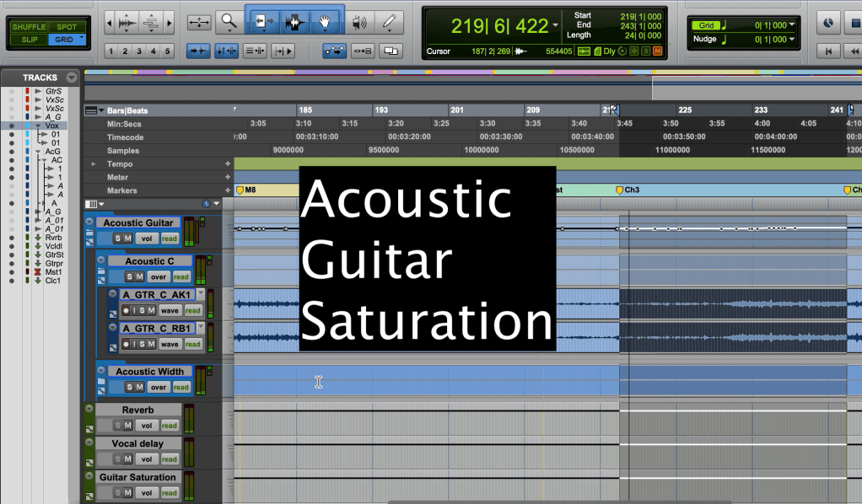Viewport: 862px width, 504px height.
Task: Select the Grabber hand tool
Action: point(325,23)
